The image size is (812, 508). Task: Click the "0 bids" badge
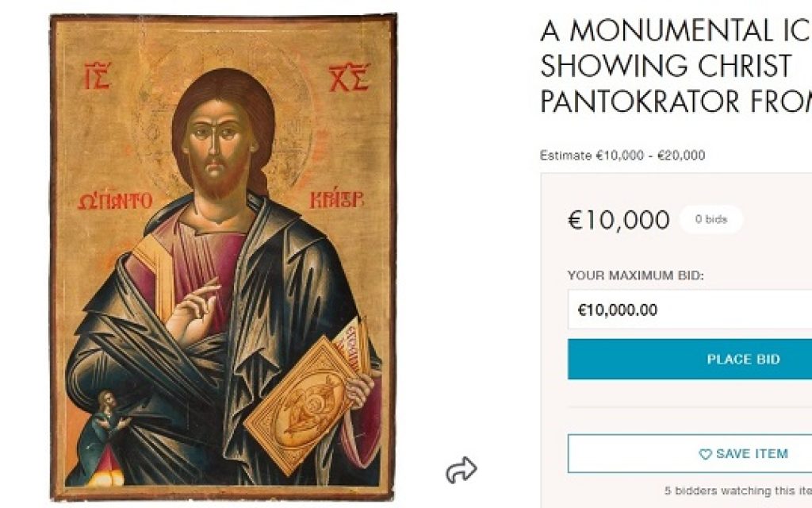coord(710,219)
